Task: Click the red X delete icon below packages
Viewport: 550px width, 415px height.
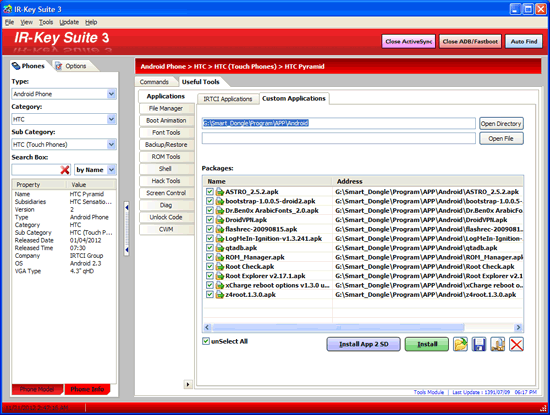Action: tap(516, 344)
